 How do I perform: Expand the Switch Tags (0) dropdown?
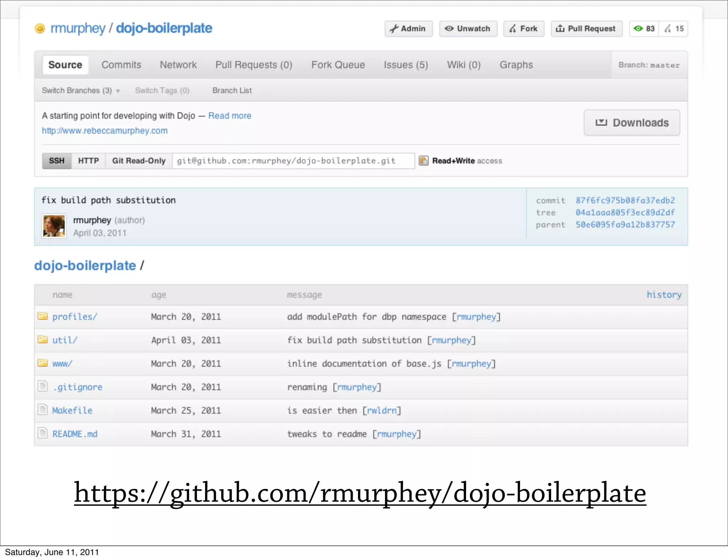162,91
